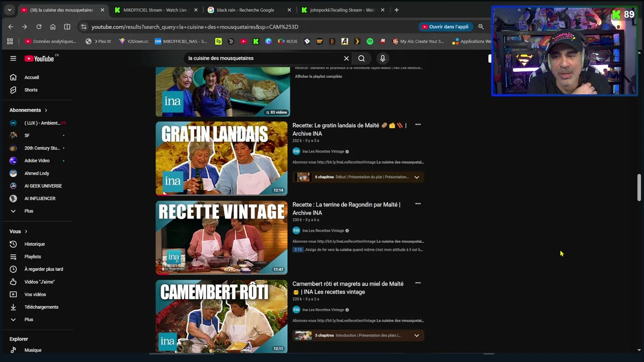This screenshot has height=362, width=644.
Task: Open Camembert rôti et magrets au miel title
Action: (348, 288)
